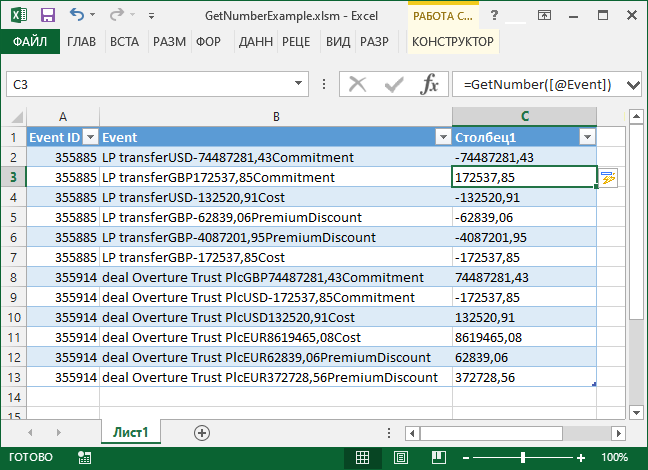The width and height of the screenshot is (648, 470).
Task: Open ribbon display options icon
Action: [x=544, y=15]
